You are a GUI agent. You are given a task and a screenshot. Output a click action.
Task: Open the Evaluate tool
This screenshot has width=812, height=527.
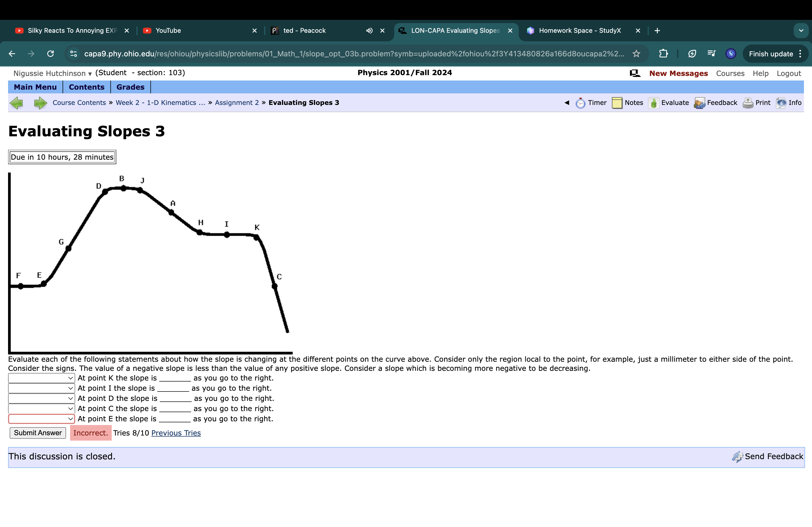pos(668,103)
